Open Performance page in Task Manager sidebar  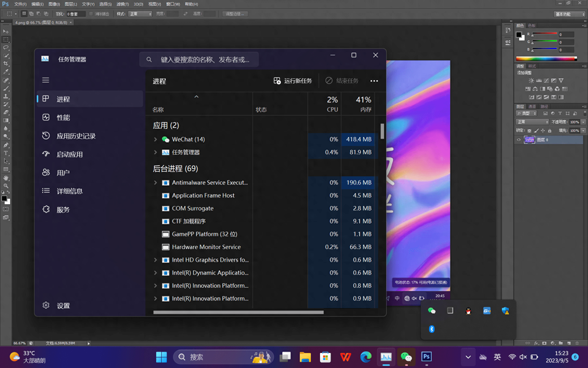point(63,117)
